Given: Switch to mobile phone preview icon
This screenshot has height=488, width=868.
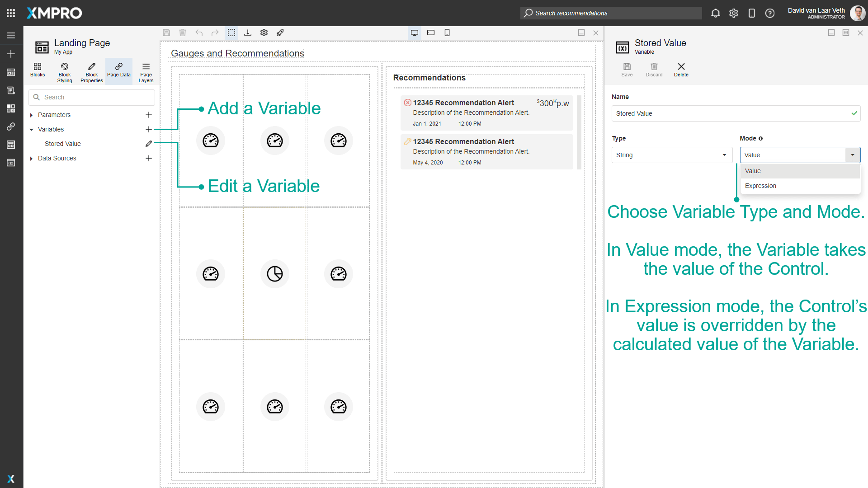Looking at the screenshot, I should (447, 33).
